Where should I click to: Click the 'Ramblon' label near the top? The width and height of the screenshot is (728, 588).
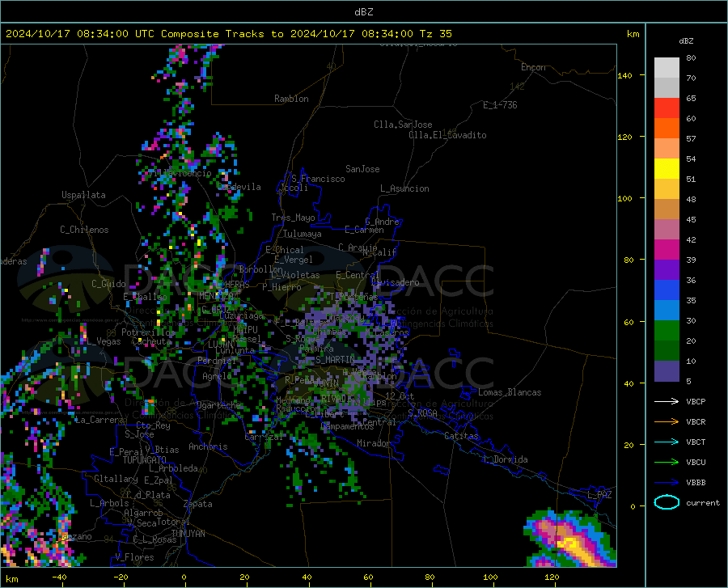click(x=291, y=99)
